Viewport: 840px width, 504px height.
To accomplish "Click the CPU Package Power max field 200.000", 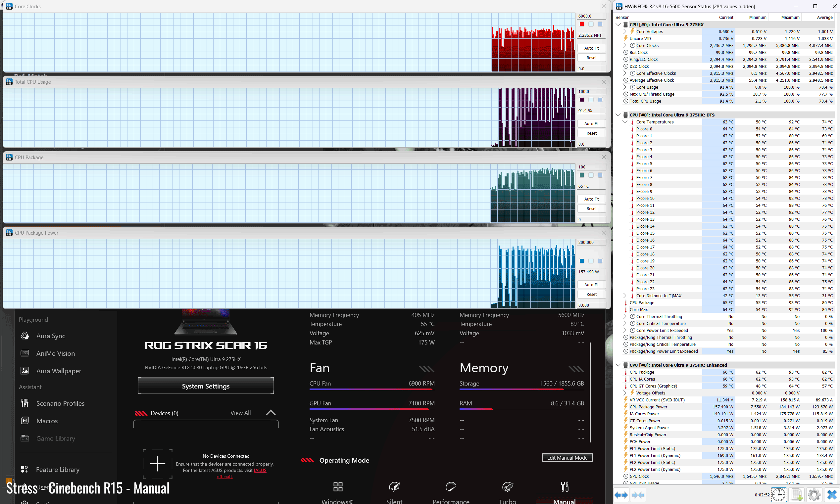I will click(592, 242).
